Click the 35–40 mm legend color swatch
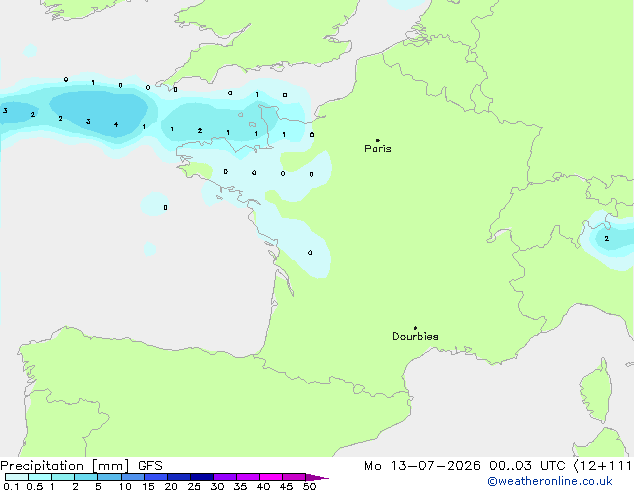Viewport: 634px width, 490px height. pyautogui.click(x=248, y=477)
